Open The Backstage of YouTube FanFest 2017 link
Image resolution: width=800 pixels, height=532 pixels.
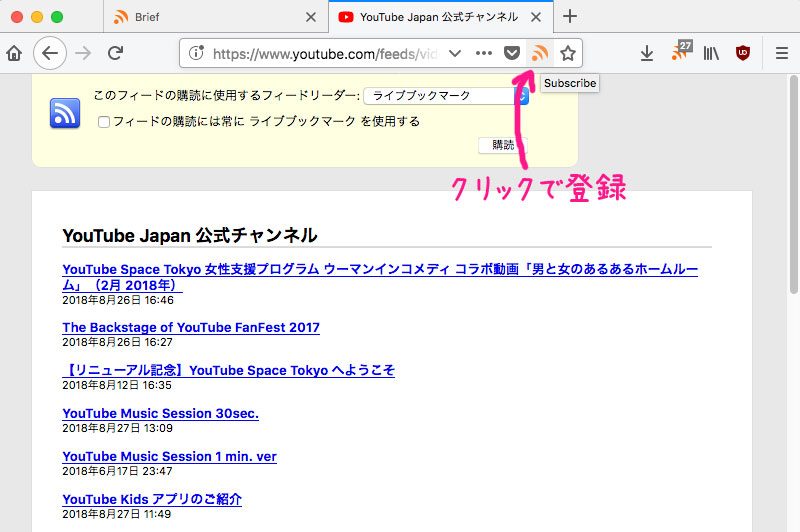point(191,327)
